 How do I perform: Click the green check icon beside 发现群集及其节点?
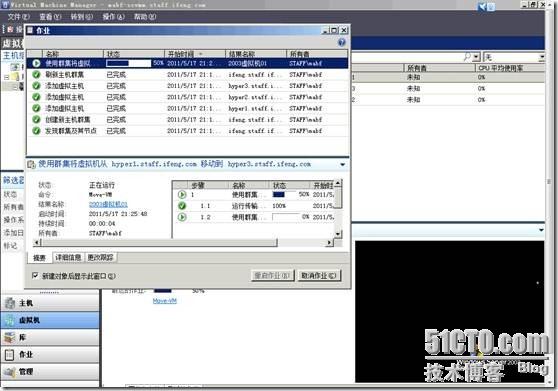point(36,131)
